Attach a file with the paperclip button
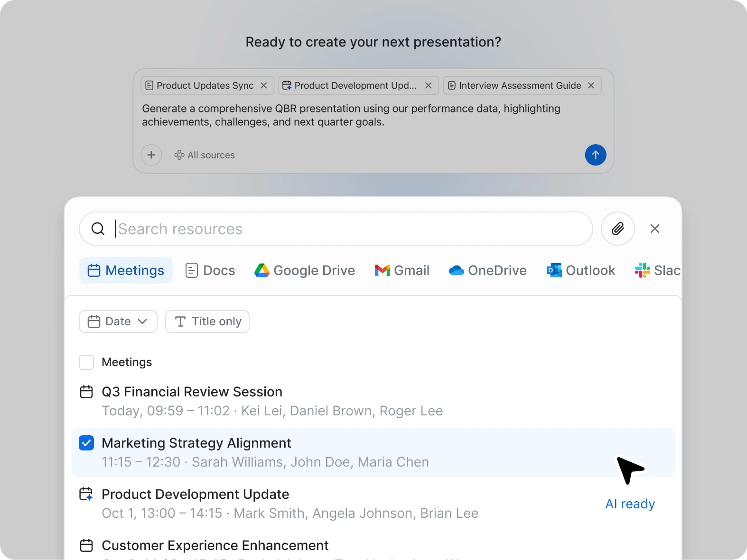Image resolution: width=747 pixels, height=560 pixels. [x=618, y=229]
